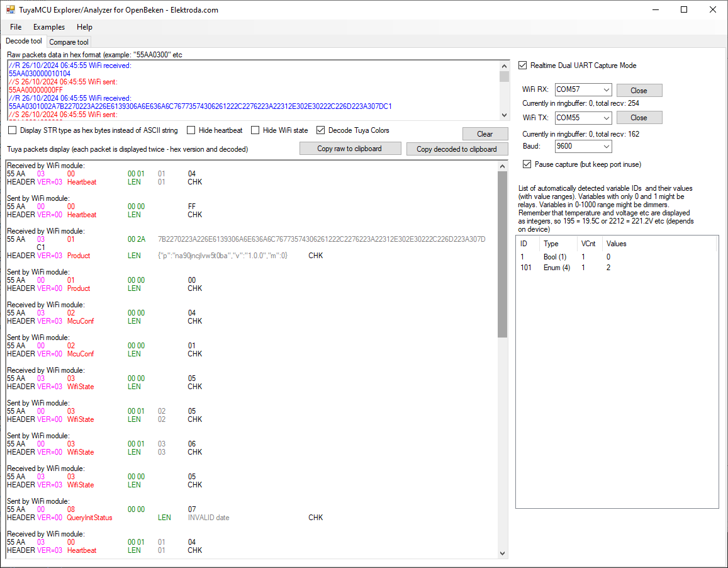Minimize the TuyaMCU Explorer window
This screenshot has width=728, height=568.
656,10
